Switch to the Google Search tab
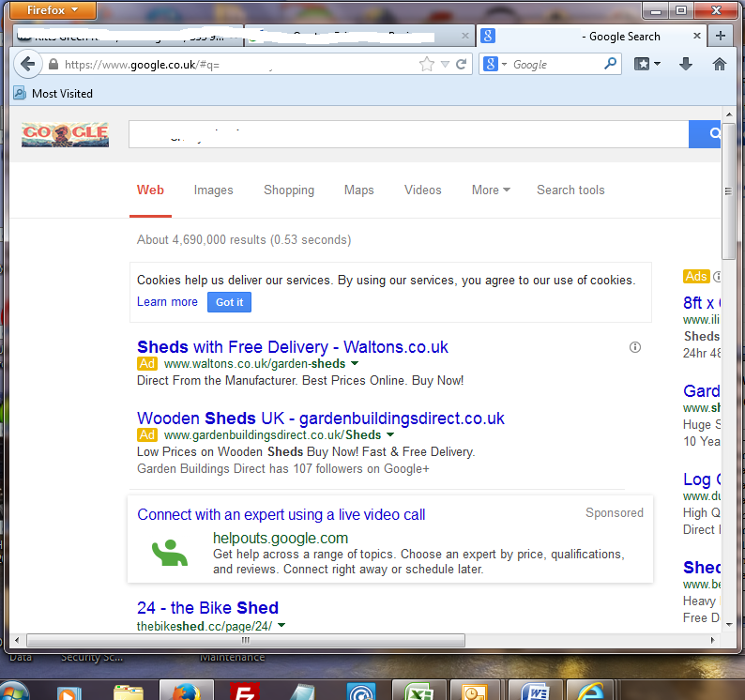The width and height of the screenshot is (745, 700). pos(591,36)
